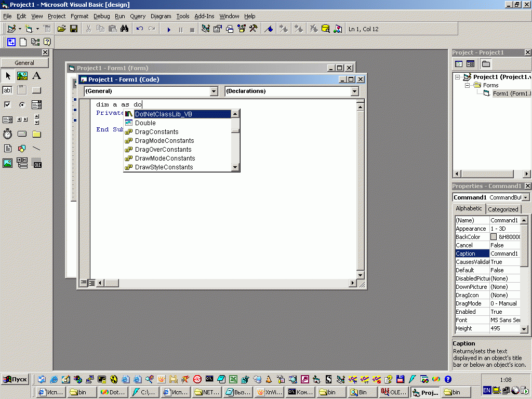The width and height of the screenshot is (532, 399).
Task: Select the Label tool in toolbox
Action: click(37, 76)
